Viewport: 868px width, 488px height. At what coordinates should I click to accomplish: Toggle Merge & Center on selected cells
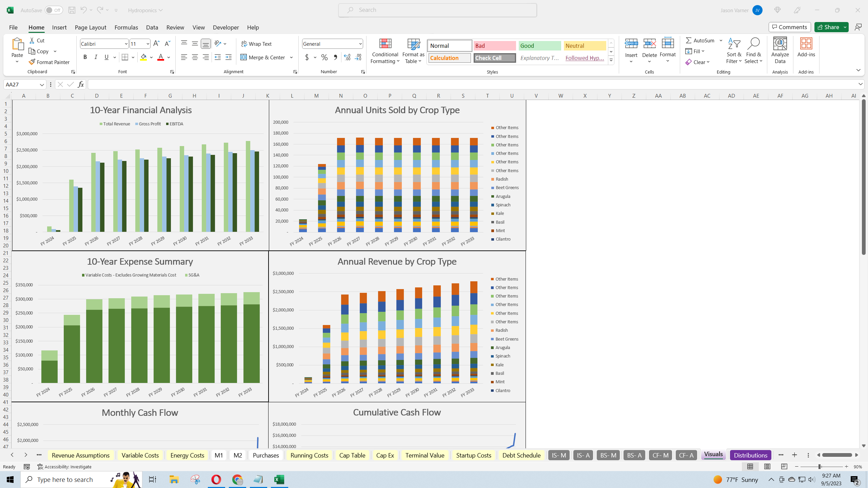pos(263,57)
